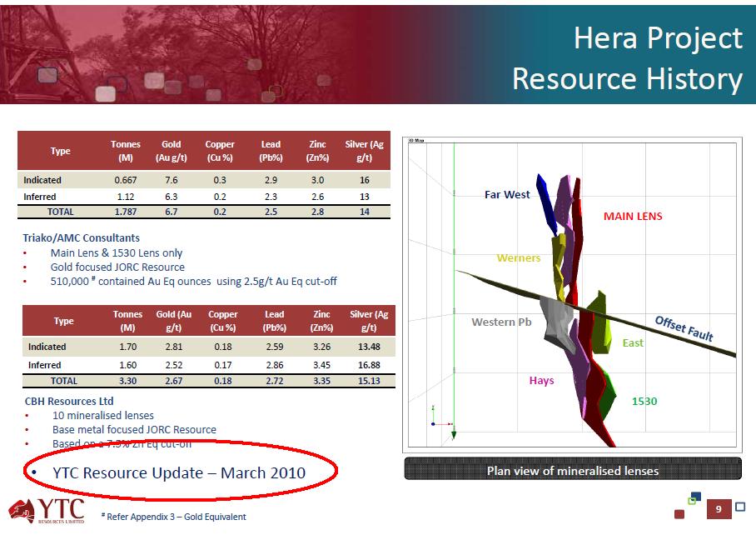Click the CBH Resources Ltd heading
Screen dimensions: 756x535
coord(69,401)
